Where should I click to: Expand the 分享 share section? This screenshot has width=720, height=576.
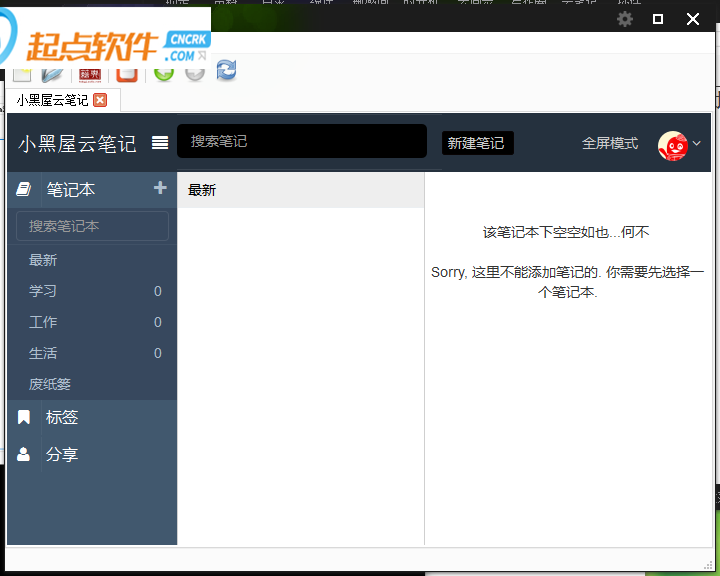[62, 454]
